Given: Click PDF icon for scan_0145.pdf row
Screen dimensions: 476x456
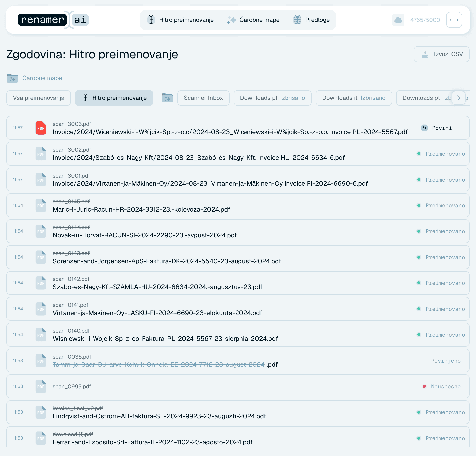Looking at the screenshot, I should 41,205.
